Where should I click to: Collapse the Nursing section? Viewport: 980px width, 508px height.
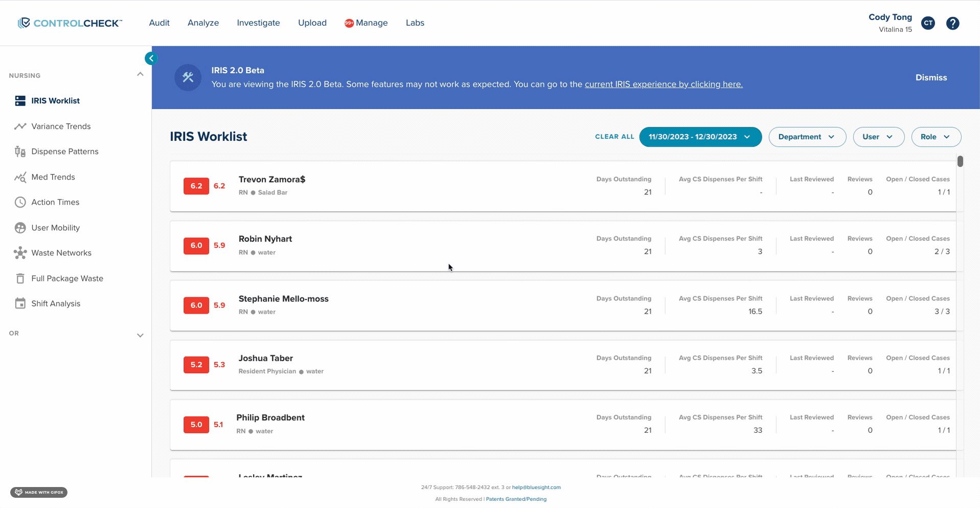click(140, 75)
